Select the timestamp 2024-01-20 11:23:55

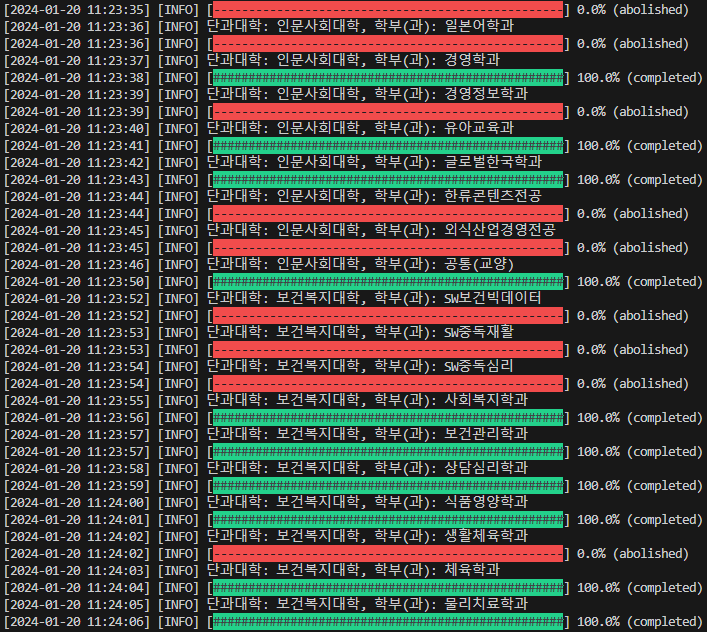click(x=77, y=401)
